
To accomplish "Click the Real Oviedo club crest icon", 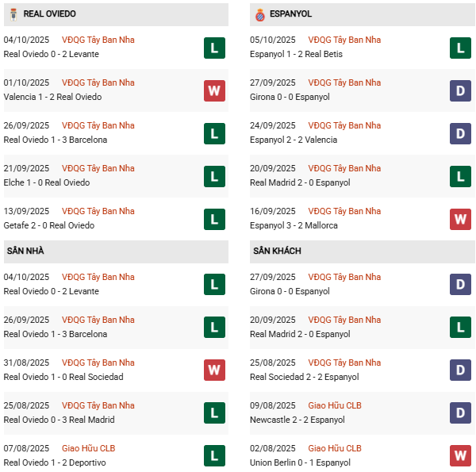I will 13,14.
